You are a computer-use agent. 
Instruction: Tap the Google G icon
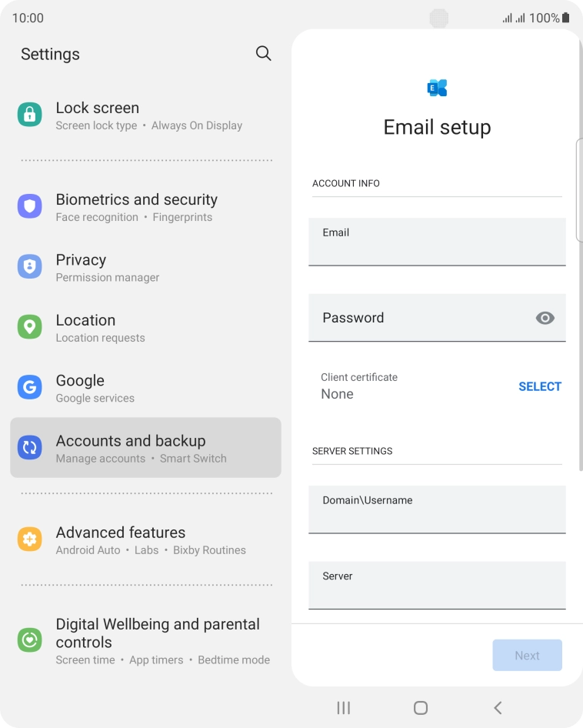(30, 387)
